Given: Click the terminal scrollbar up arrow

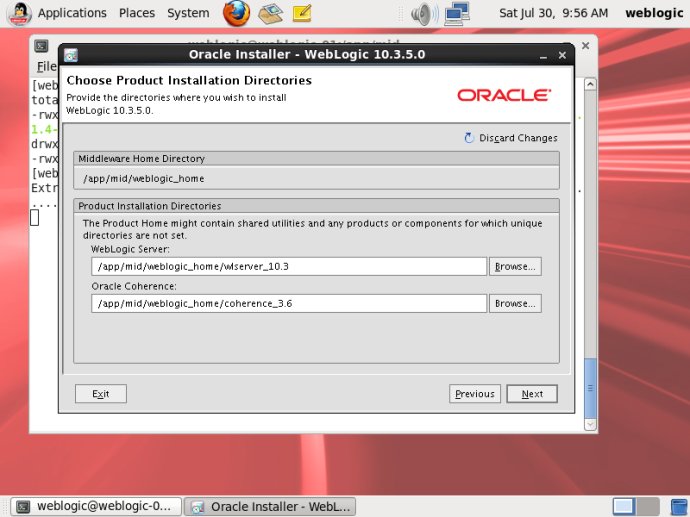Looking at the screenshot, I should [x=590, y=84].
